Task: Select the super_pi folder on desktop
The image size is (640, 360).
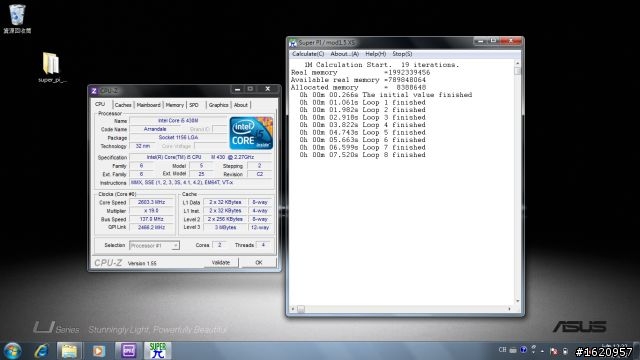Action: (51, 67)
